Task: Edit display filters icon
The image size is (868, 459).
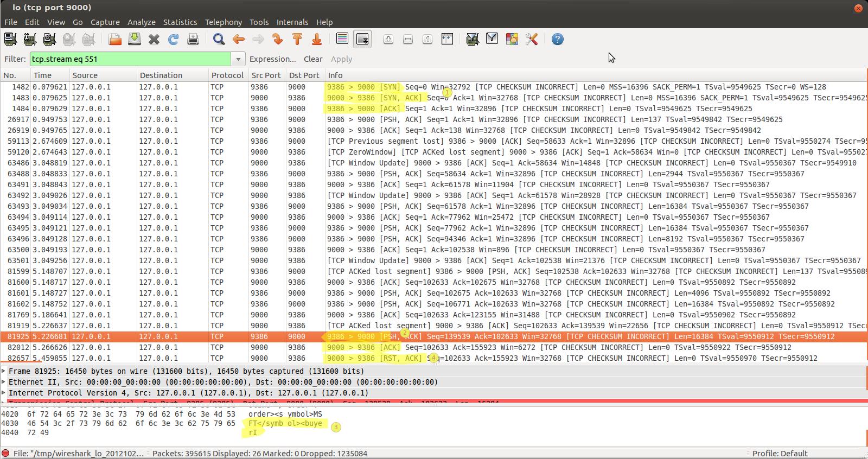Action: point(492,39)
